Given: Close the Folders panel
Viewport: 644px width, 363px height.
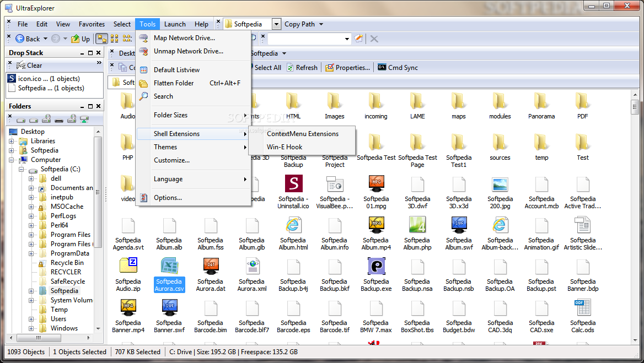Looking at the screenshot, I should (98, 106).
